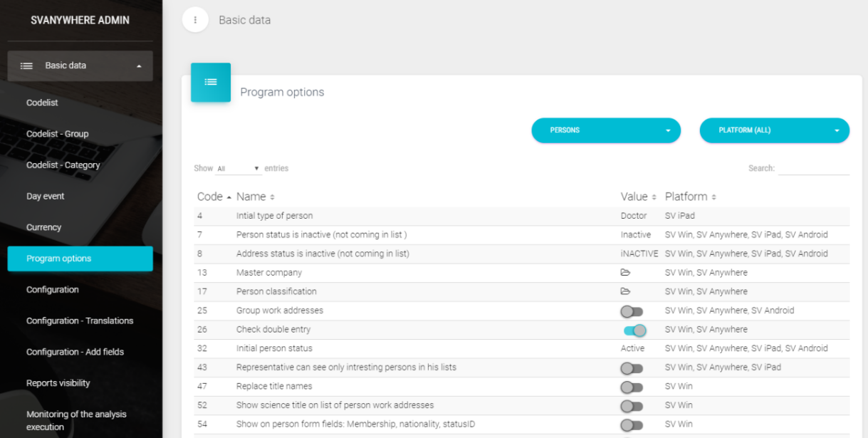868x438 pixels.
Task: Open the Show entries count dropdown
Action: [x=238, y=169]
